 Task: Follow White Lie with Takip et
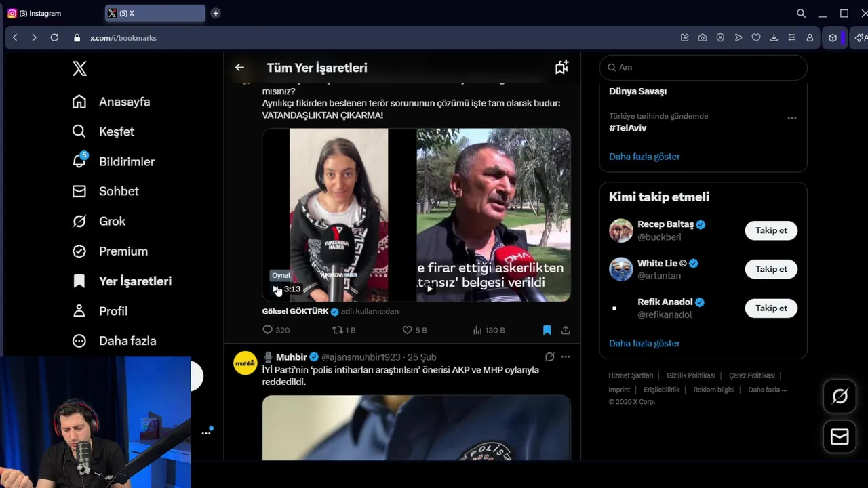(771, 269)
